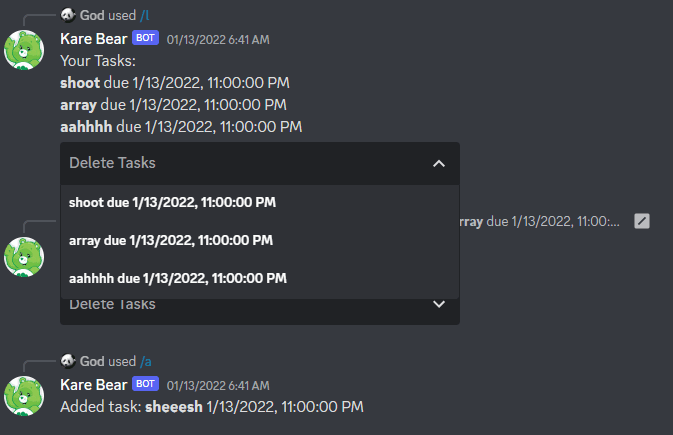Select shoot due 1/13/2022 option
The image size is (673, 435).
(260, 202)
